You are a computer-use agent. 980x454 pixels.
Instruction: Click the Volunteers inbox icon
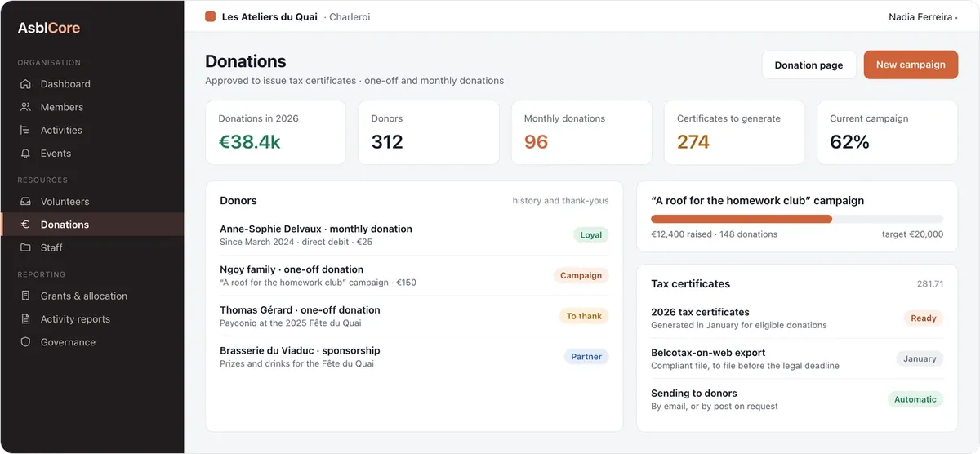(x=25, y=202)
